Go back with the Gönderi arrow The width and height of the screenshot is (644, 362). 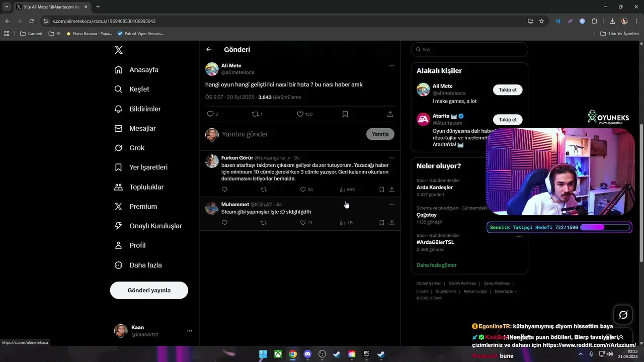tap(209, 49)
